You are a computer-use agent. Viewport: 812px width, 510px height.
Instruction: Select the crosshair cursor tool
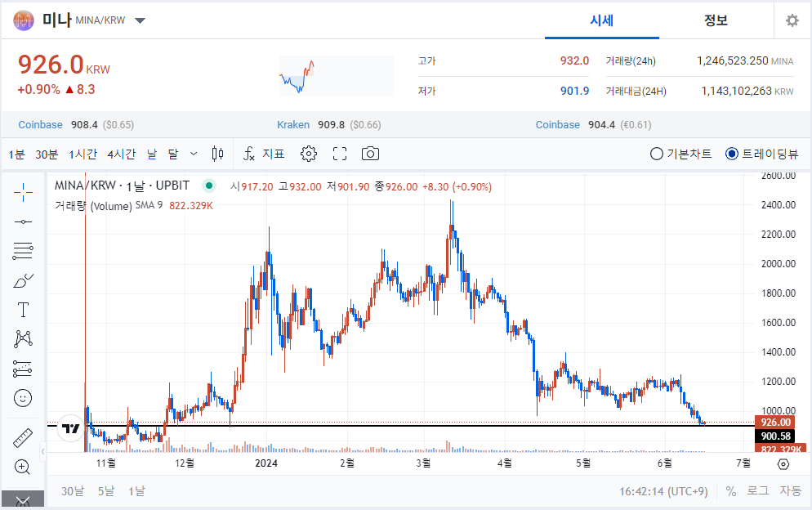(23, 192)
